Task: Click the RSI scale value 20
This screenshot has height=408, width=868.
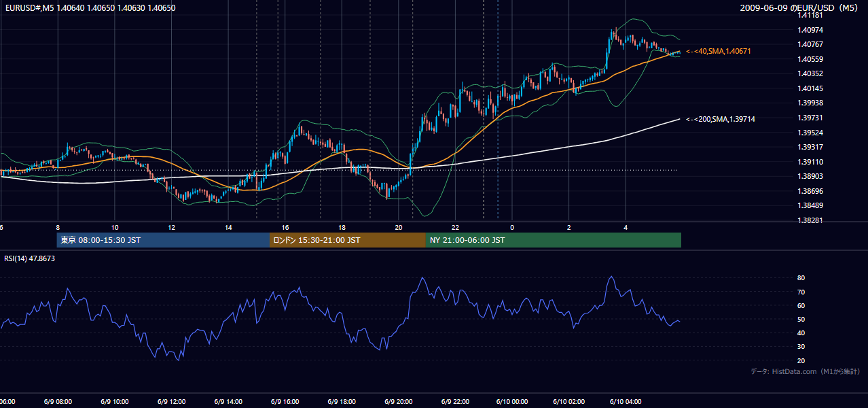Action: (801, 360)
